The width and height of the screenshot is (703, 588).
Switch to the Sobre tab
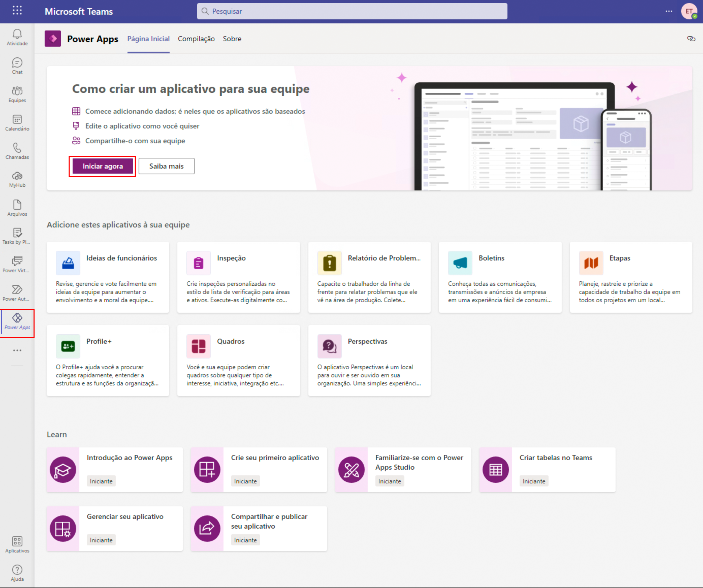click(x=232, y=39)
